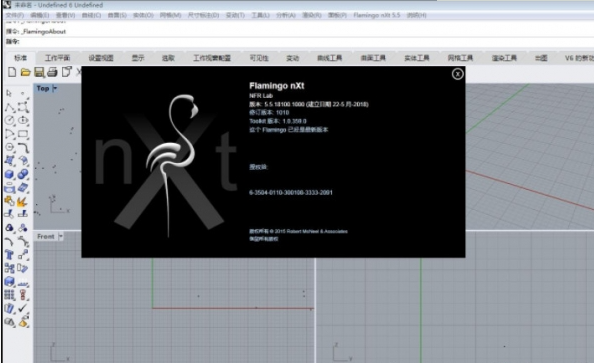594x363 pixels.
Task: Select the Circle tool in the sidebar
Action: (9, 120)
